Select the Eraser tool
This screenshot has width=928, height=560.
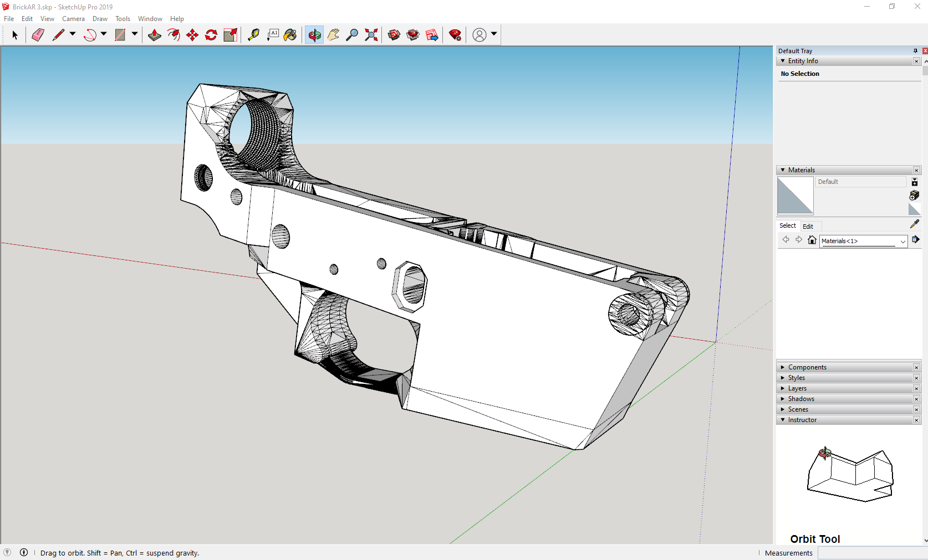coord(38,35)
